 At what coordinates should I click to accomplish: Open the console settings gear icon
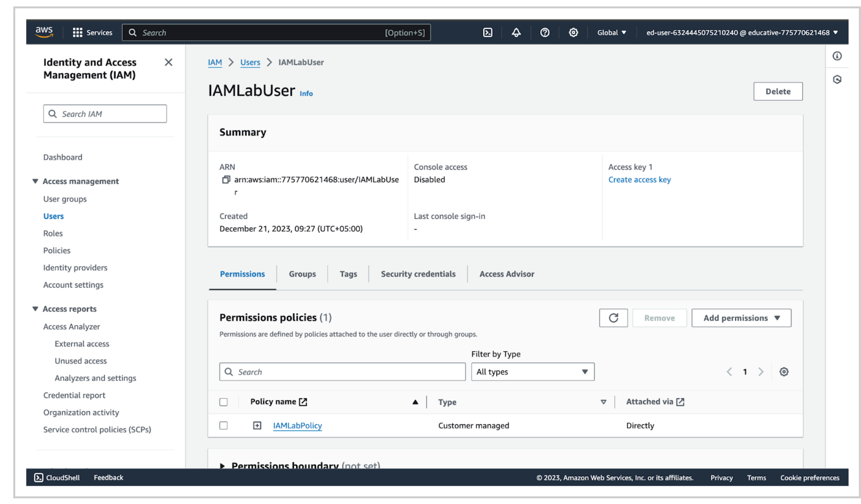[573, 32]
